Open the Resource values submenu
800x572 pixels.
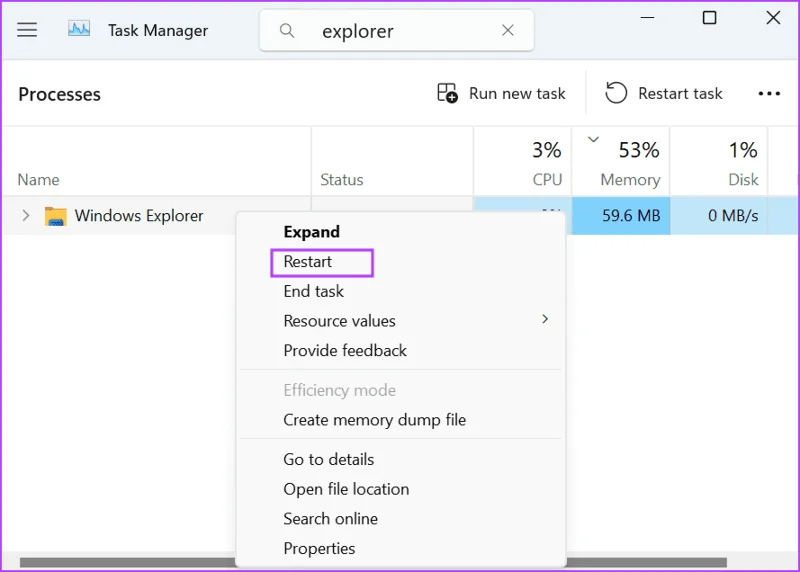pyautogui.click(x=401, y=321)
